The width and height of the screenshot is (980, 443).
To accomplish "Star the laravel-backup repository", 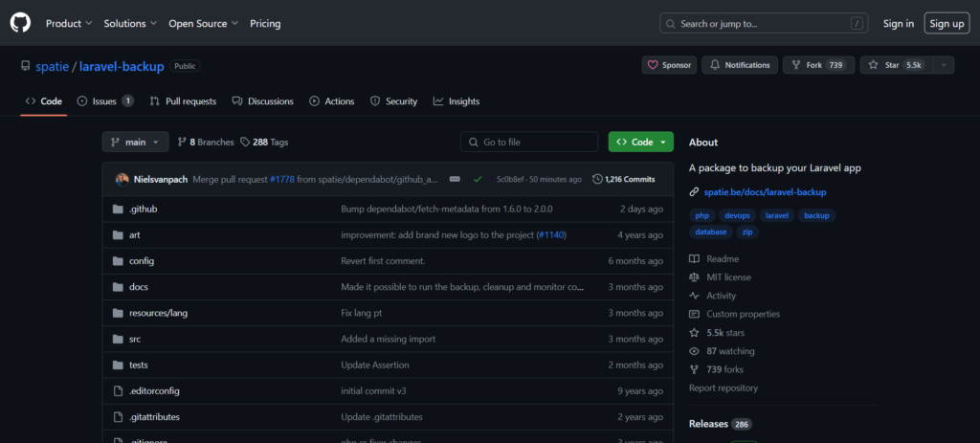I will (x=895, y=65).
